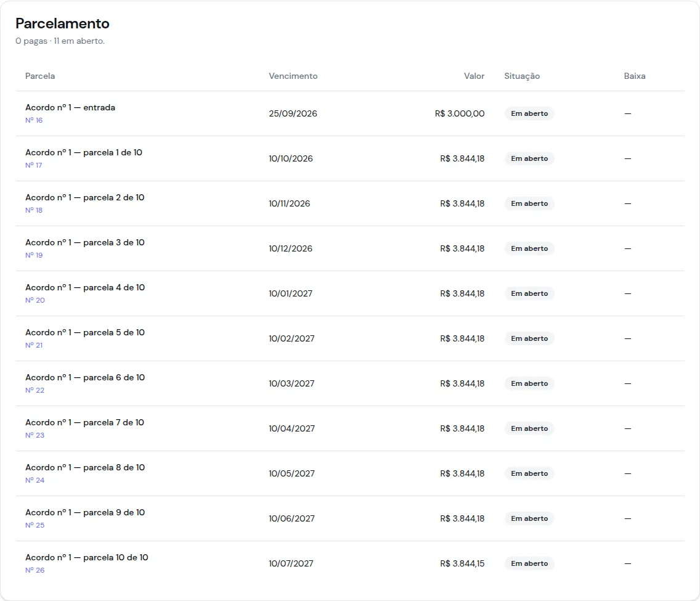Open the Nº 18 installment link
Screen dimensions: 700x601
pos(34,210)
